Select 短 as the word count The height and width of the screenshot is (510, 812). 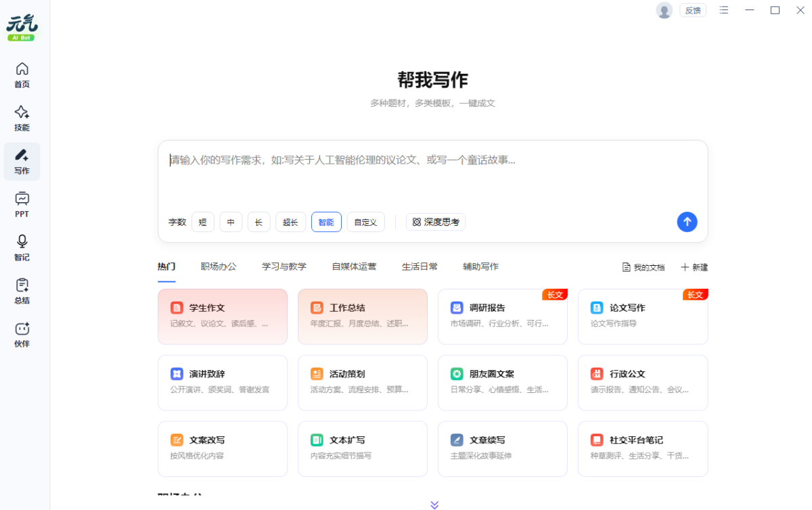tap(202, 222)
